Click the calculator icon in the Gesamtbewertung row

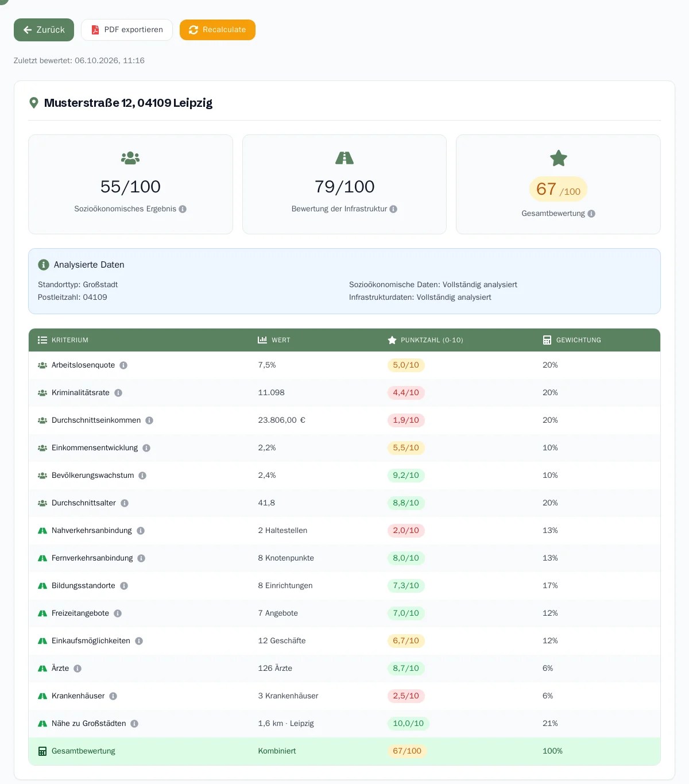click(42, 751)
